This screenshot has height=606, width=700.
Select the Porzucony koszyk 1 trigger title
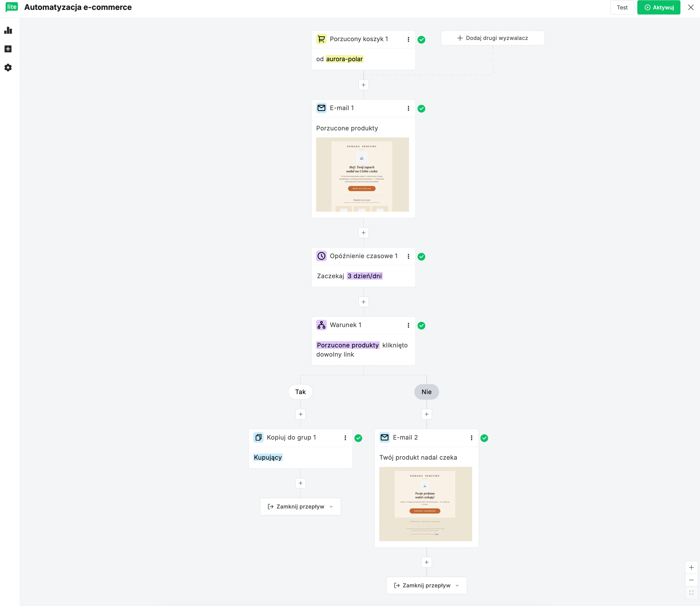pos(359,39)
